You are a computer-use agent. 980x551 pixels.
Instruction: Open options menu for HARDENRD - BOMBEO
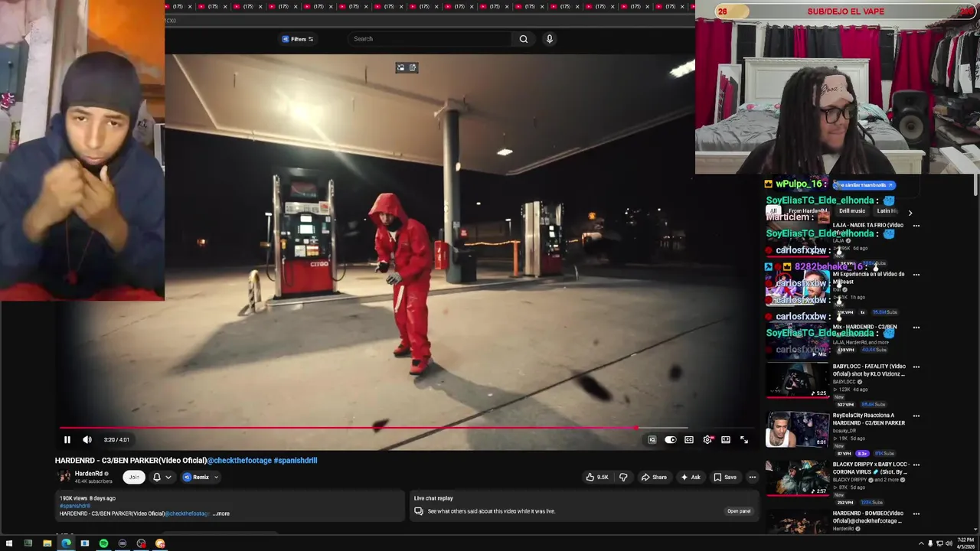click(x=916, y=514)
